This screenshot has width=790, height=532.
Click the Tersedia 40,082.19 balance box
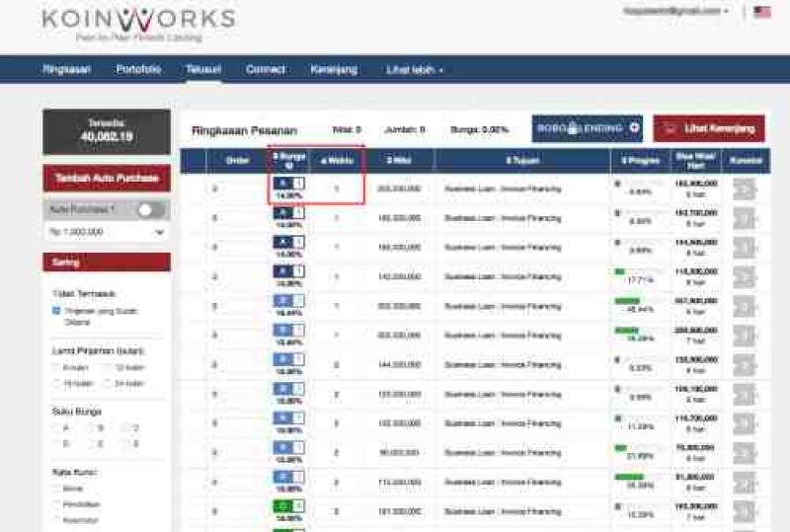click(107, 131)
